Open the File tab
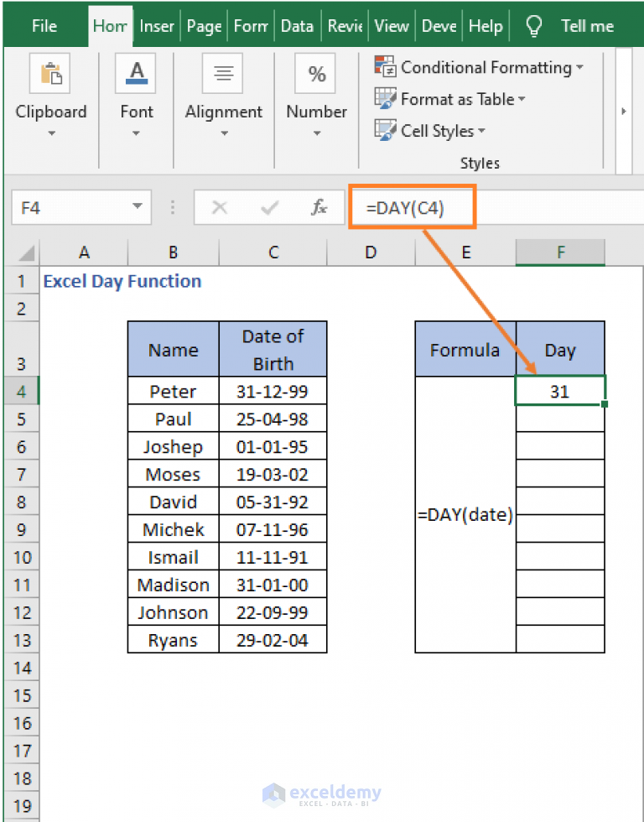Screen dimensions: 644x822 coord(44,26)
